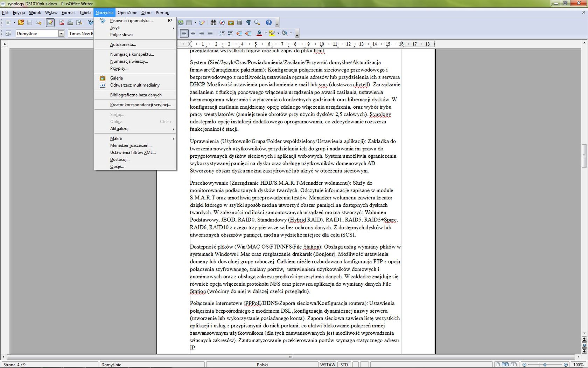Choose Policz słowa from menu
The width and height of the screenshot is (588, 368).
135,35
